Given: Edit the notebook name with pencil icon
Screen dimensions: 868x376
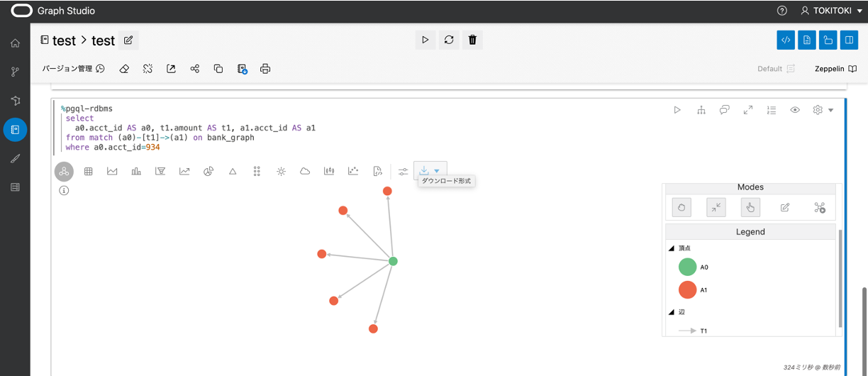Looking at the screenshot, I should [x=128, y=40].
